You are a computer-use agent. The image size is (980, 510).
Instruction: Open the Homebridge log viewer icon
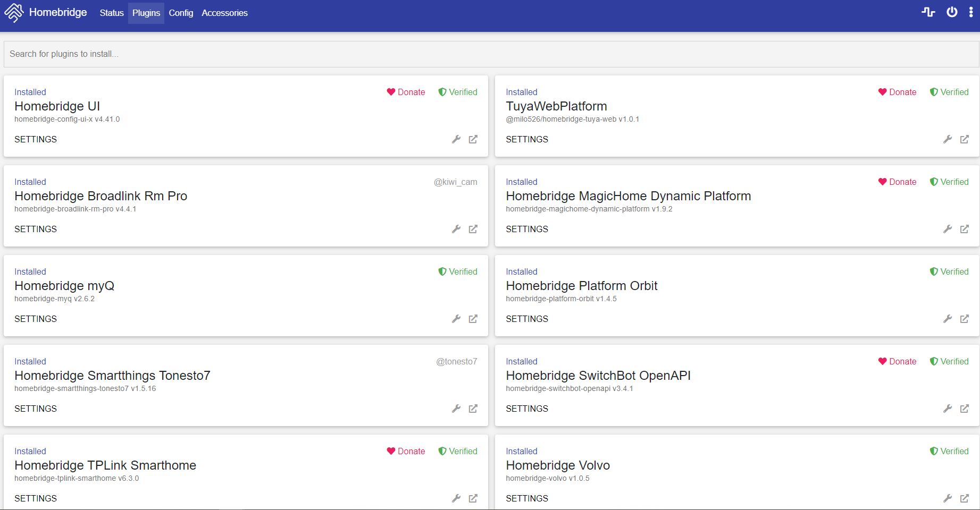coord(928,12)
